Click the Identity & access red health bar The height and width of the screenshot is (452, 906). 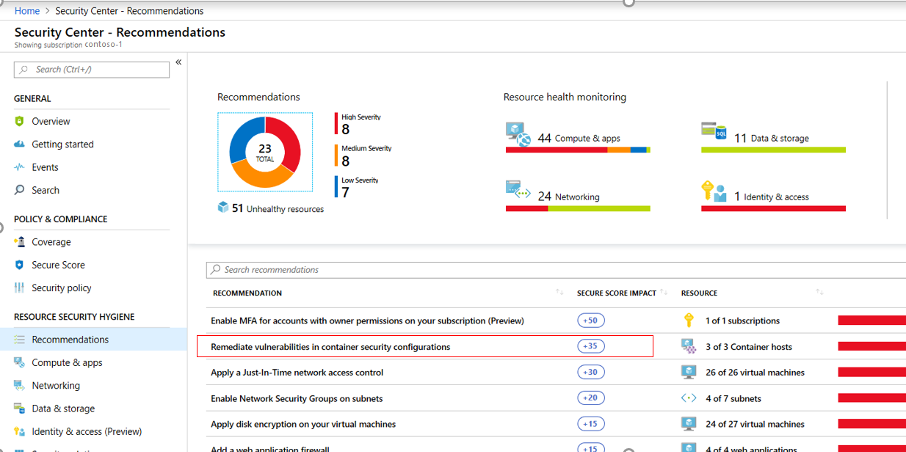coord(774,209)
